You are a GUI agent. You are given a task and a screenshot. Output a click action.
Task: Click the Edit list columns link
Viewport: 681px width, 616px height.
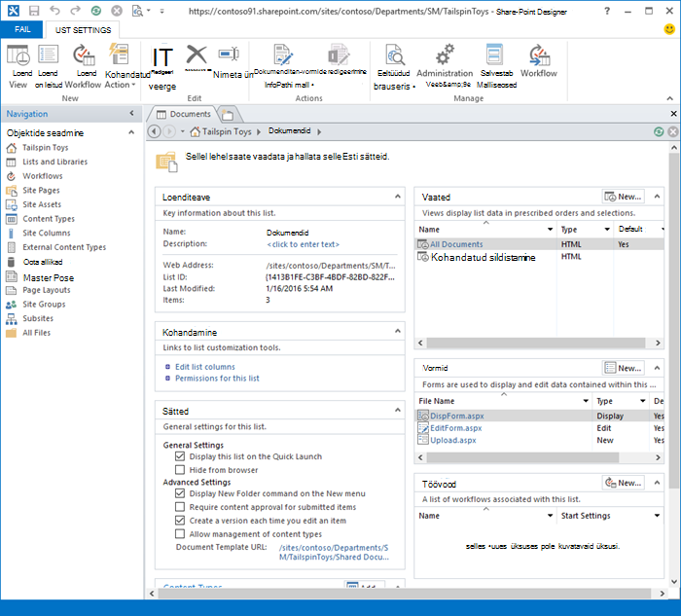pyautogui.click(x=204, y=367)
